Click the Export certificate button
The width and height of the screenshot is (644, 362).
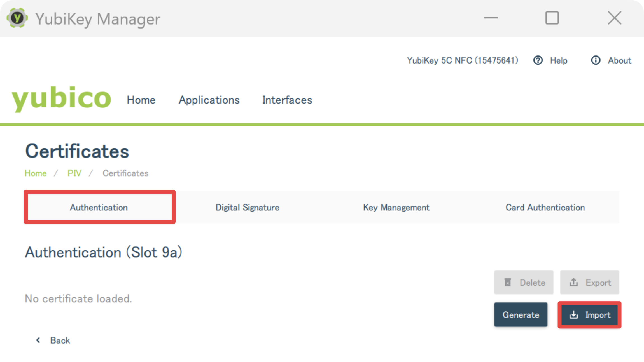pos(589,282)
